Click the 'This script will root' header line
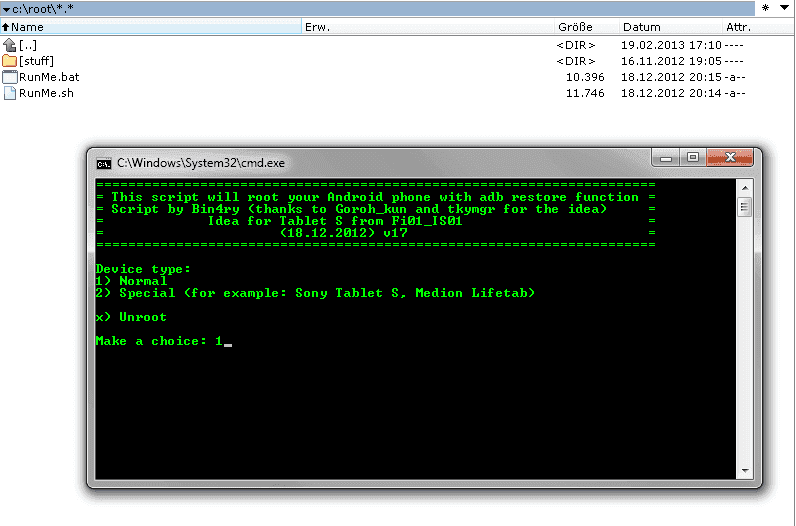The width and height of the screenshot is (796, 526). pos(375,197)
